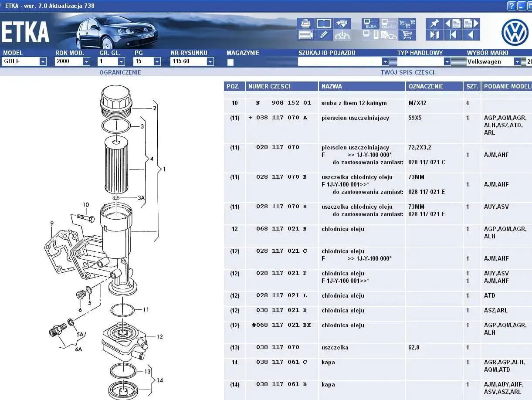
Task: Click the info motorcycle-shaped icon
Action: (x=342, y=35)
